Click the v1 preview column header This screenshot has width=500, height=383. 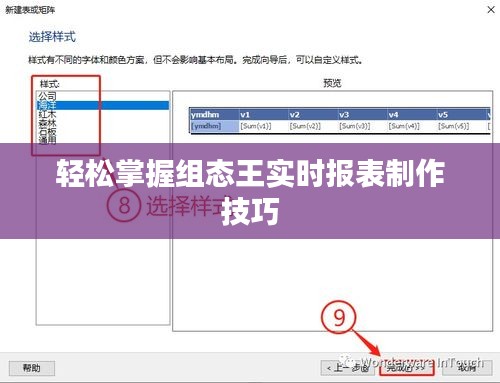point(264,115)
